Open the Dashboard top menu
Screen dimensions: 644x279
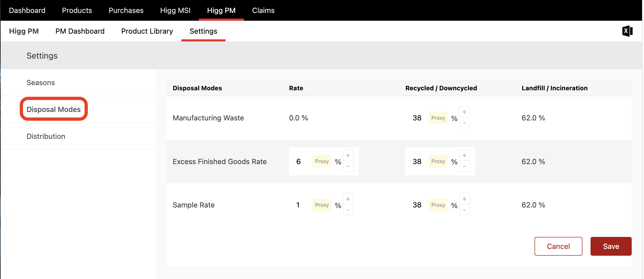pos(27,10)
